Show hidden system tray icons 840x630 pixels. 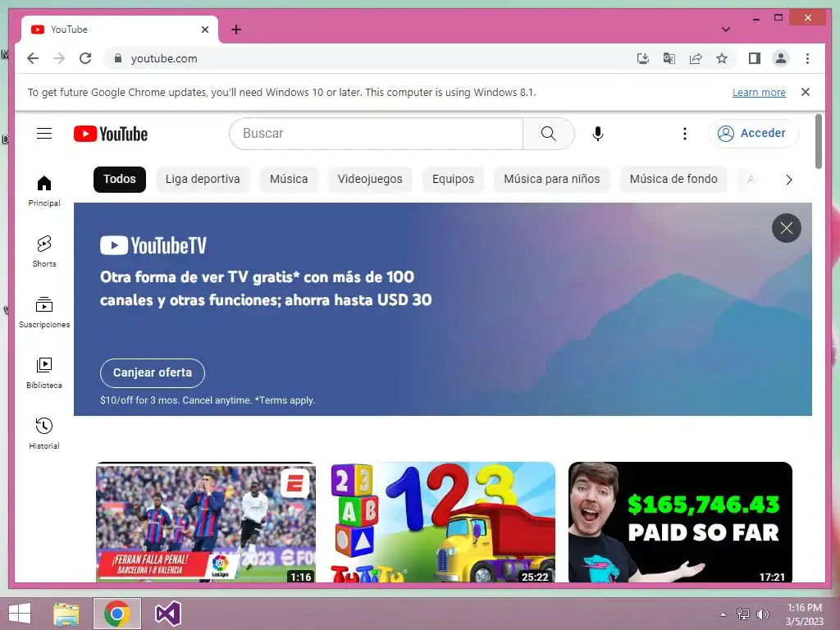723,614
